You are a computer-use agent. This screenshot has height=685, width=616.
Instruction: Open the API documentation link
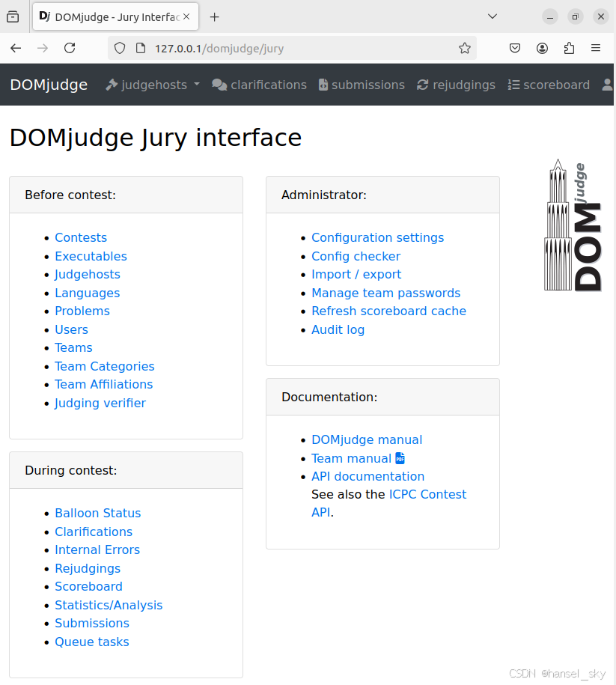coord(368,476)
